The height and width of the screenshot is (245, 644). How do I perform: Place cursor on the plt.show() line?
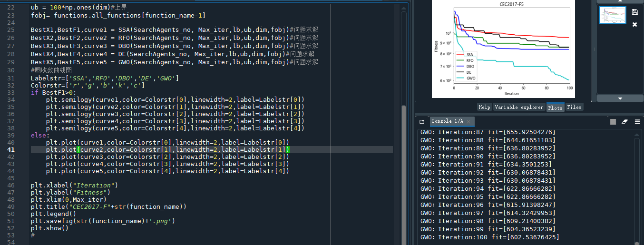pyautogui.click(x=49, y=228)
